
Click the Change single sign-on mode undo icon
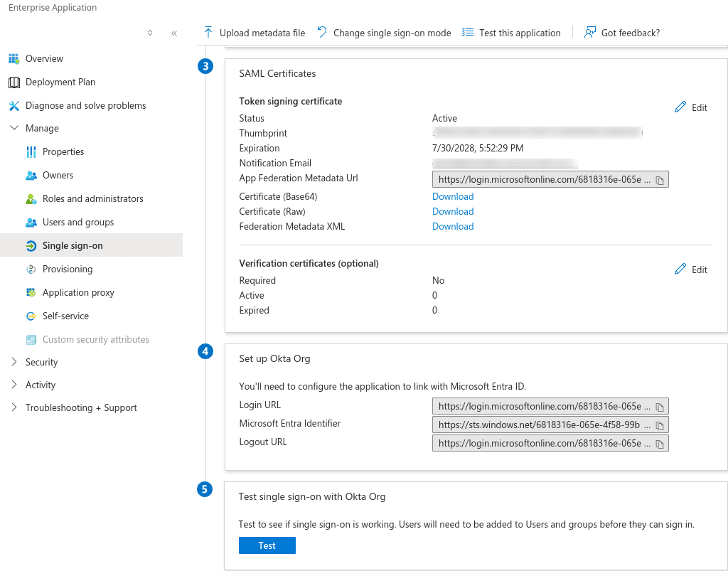click(x=322, y=32)
